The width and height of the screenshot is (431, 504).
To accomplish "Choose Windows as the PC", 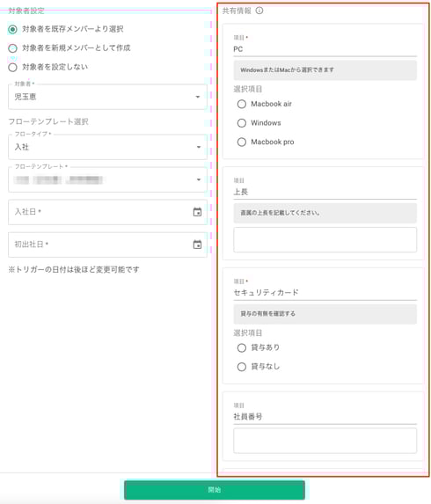I will pyautogui.click(x=241, y=123).
